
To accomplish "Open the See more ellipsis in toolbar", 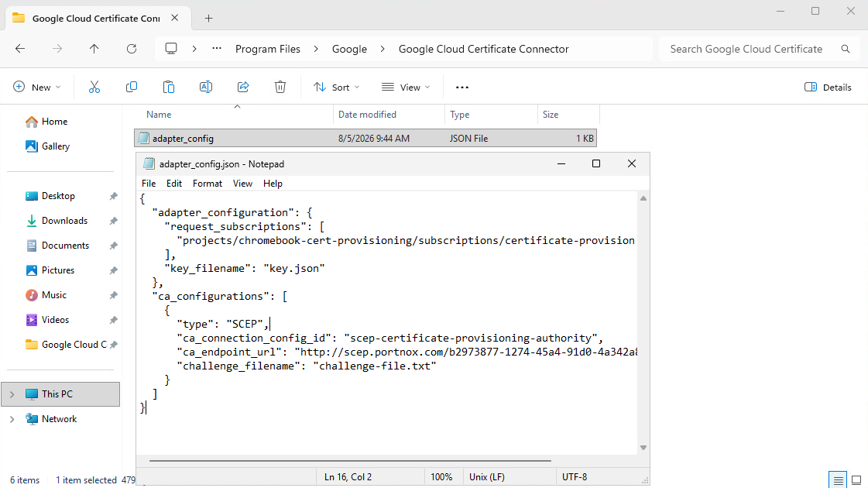I will 461,87.
